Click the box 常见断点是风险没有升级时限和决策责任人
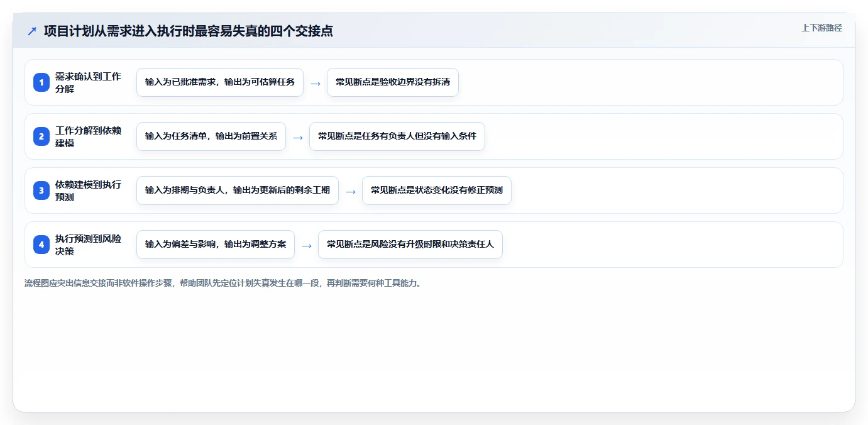This screenshot has height=425, width=868. click(410, 245)
